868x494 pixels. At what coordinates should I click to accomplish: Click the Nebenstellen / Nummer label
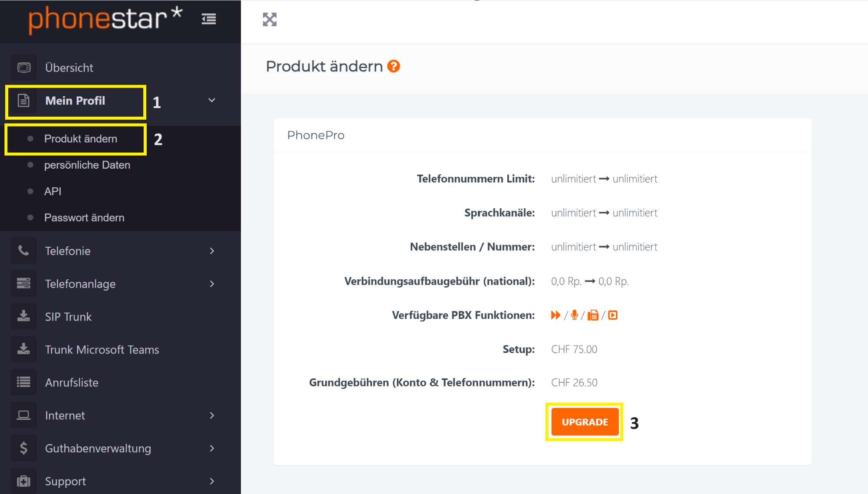472,247
